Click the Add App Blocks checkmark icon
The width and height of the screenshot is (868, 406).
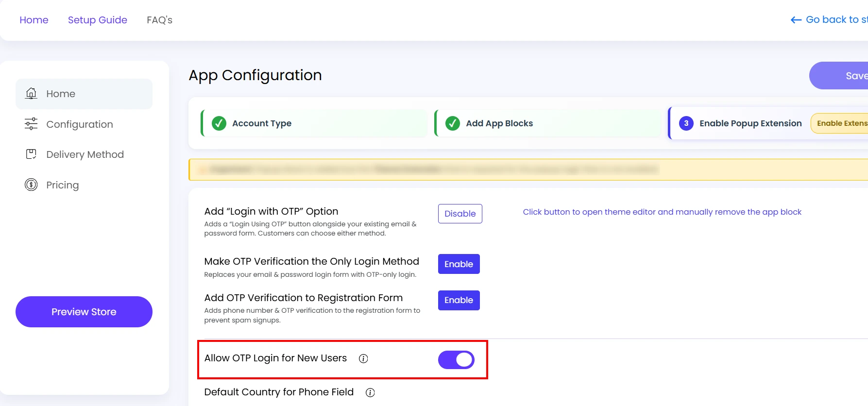(x=452, y=123)
